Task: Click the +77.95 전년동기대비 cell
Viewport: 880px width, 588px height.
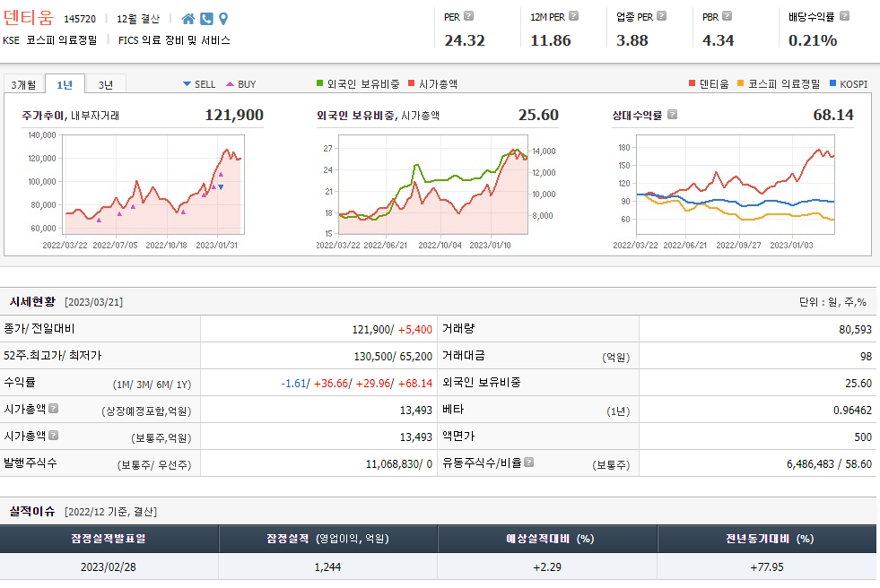Action: tap(767, 566)
